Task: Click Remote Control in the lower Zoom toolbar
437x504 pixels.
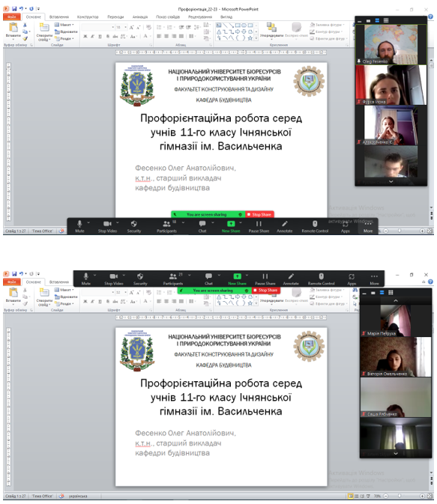Action: (x=321, y=279)
